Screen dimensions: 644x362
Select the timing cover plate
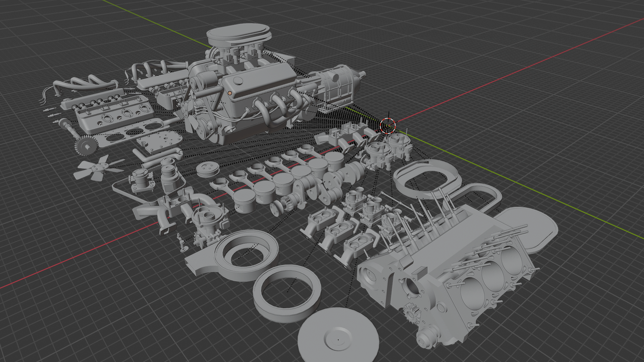pyautogui.click(x=160, y=142)
